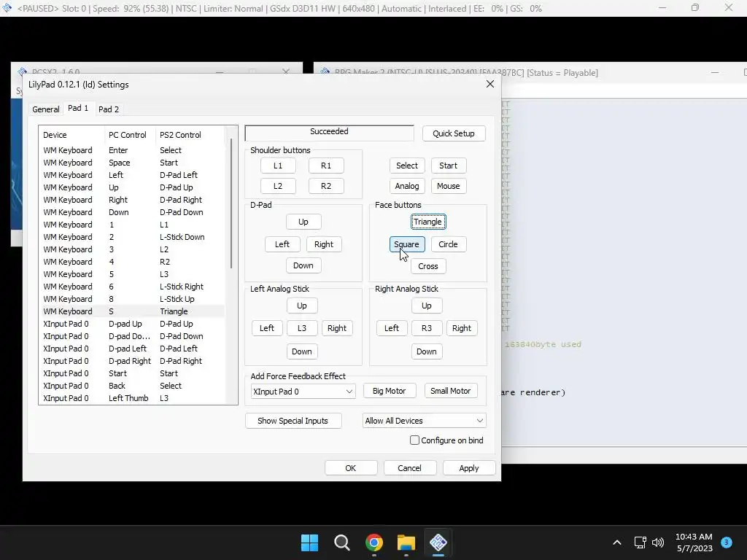Switch to the Pad 2 tab
Screen dimensions: 747x560
[x=109, y=109]
